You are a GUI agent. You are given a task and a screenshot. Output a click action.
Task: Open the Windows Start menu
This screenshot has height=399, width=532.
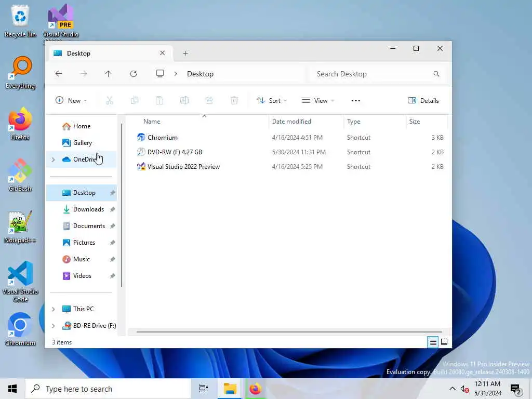point(12,389)
